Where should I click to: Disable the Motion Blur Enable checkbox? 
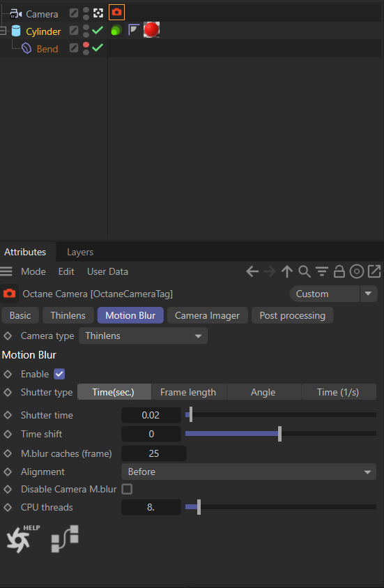(x=59, y=374)
